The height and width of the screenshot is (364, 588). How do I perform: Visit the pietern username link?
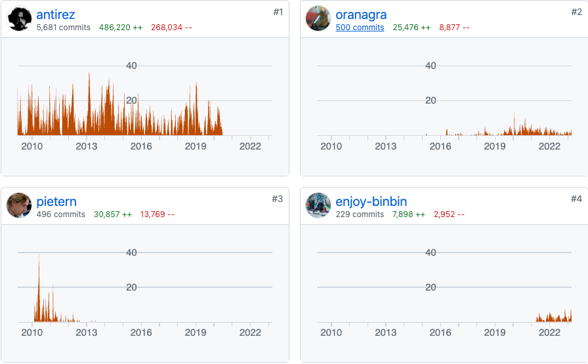[x=56, y=202]
